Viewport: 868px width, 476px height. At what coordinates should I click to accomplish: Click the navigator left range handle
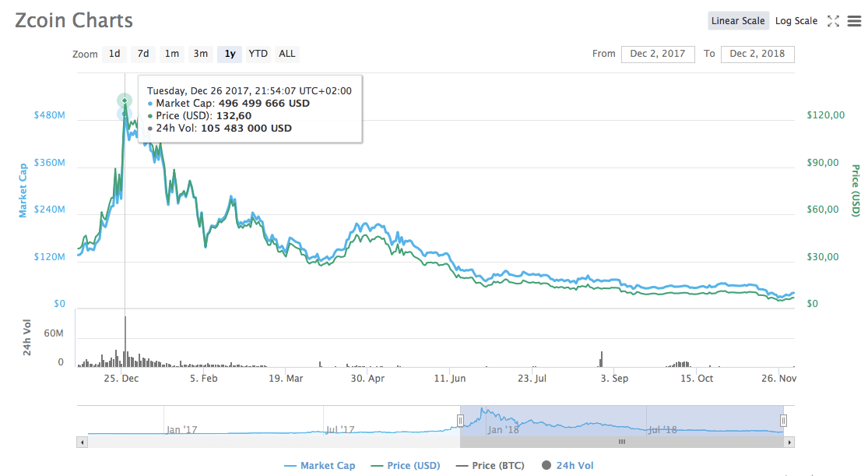pos(460,421)
